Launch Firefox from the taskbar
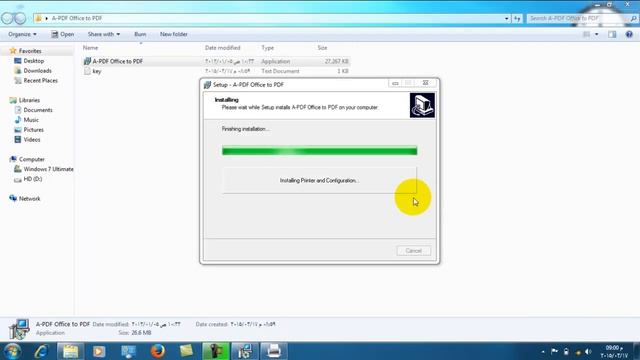640x360 pixels. pyautogui.click(x=158, y=351)
